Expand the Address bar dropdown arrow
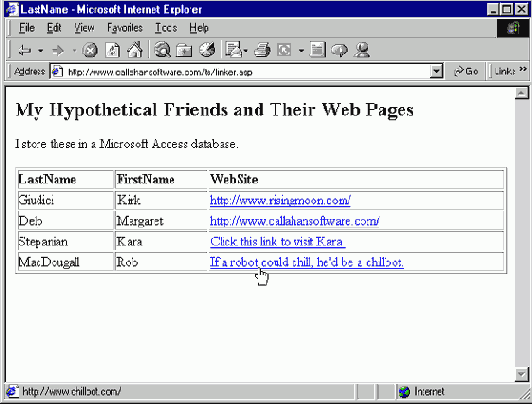The image size is (532, 404). 436,71
